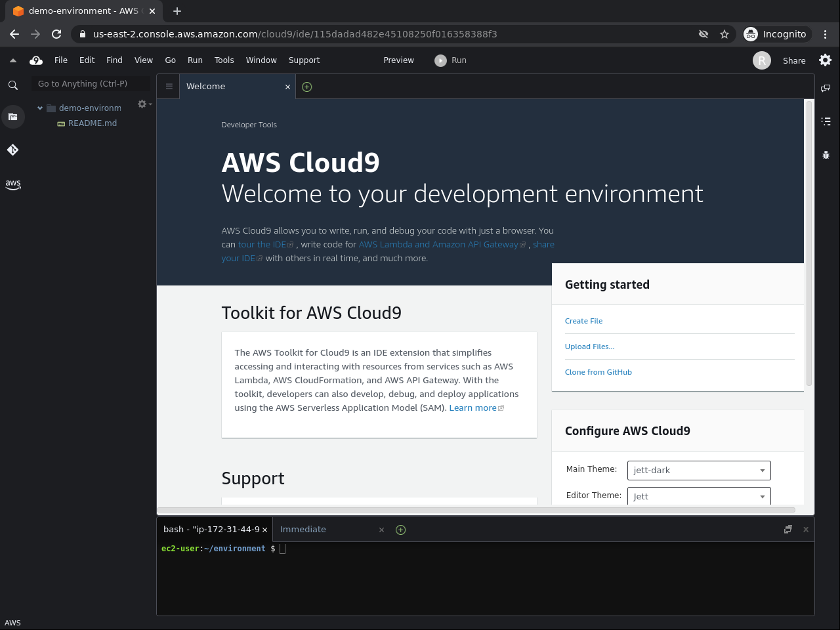Open the Collaborate panel icon
Viewport: 840px width, 630px height.
point(826,88)
